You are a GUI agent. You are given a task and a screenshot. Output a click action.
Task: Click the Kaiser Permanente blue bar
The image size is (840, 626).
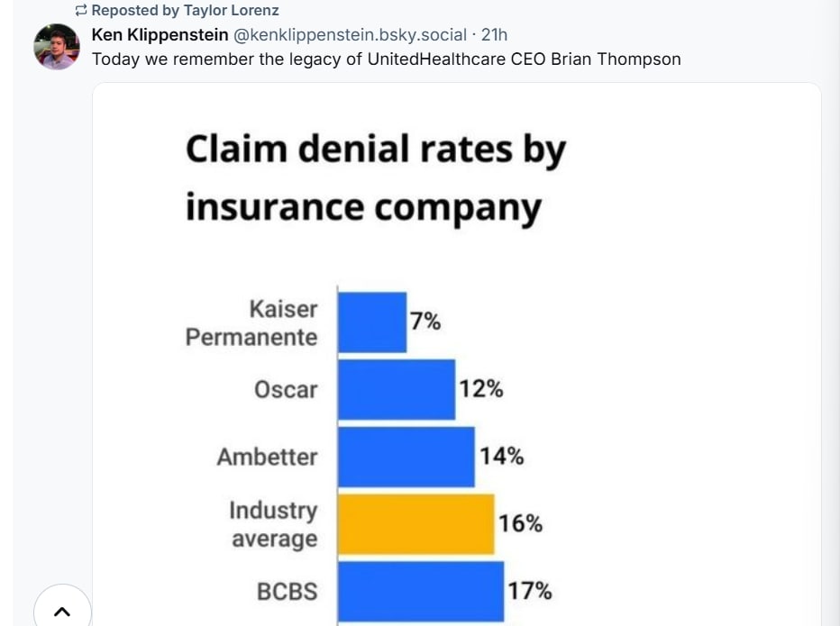coord(372,322)
